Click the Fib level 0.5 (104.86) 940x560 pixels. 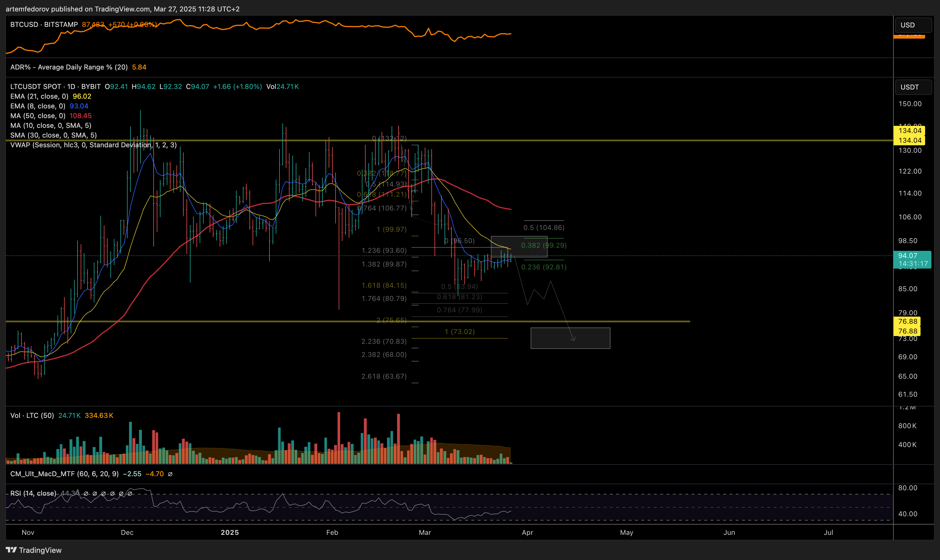coord(544,228)
